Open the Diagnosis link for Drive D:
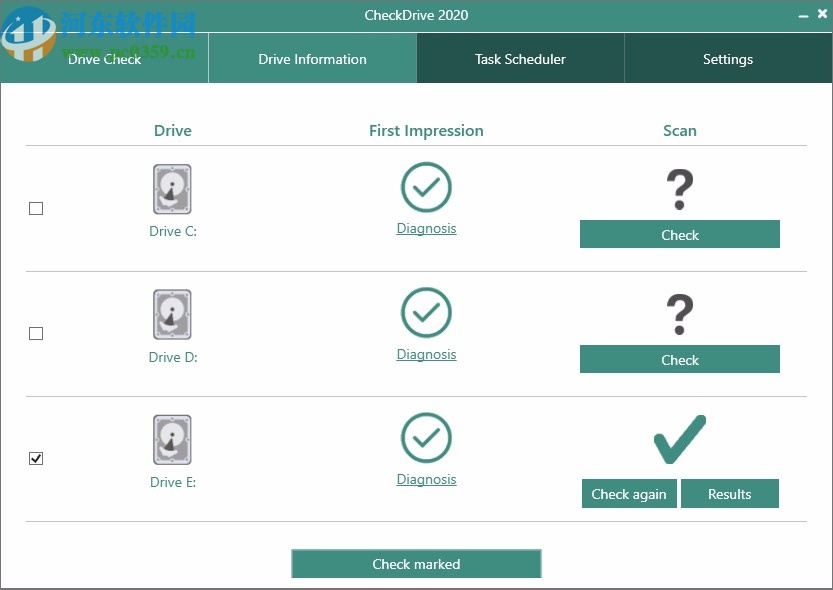The width and height of the screenshot is (833, 590). pyautogui.click(x=426, y=353)
